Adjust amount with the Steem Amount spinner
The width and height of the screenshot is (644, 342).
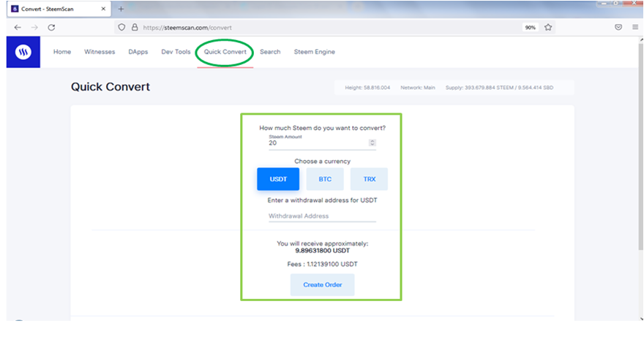372,142
